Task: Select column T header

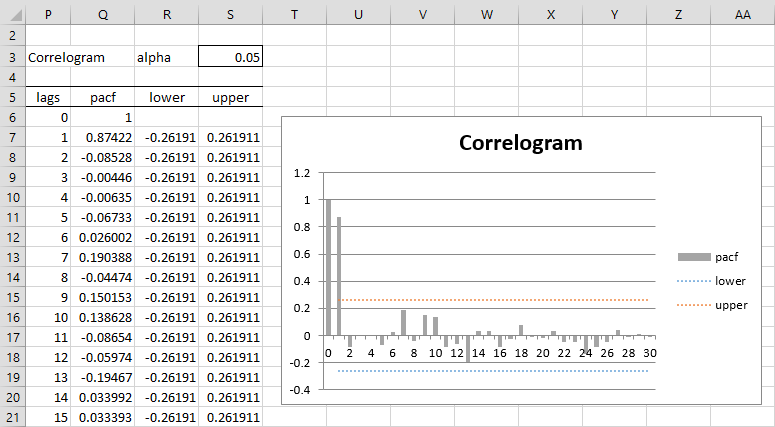Action: (x=294, y=14)
